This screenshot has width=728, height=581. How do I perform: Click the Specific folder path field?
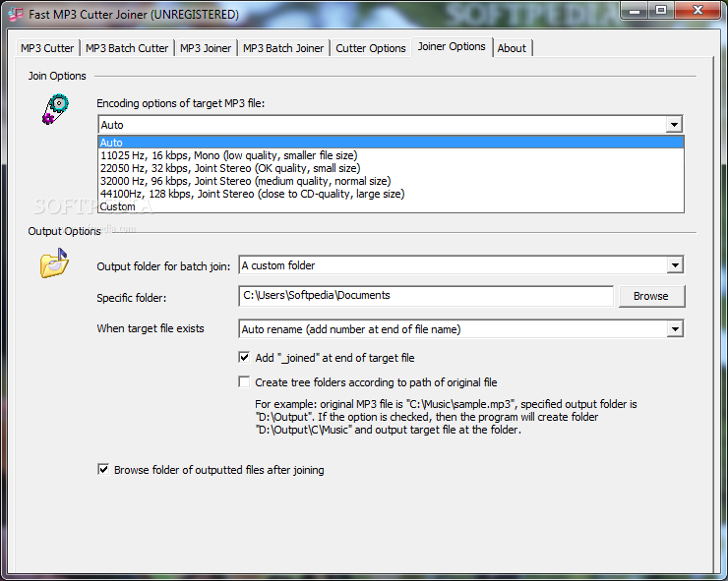pyautogui.click(x=426, y=296)
